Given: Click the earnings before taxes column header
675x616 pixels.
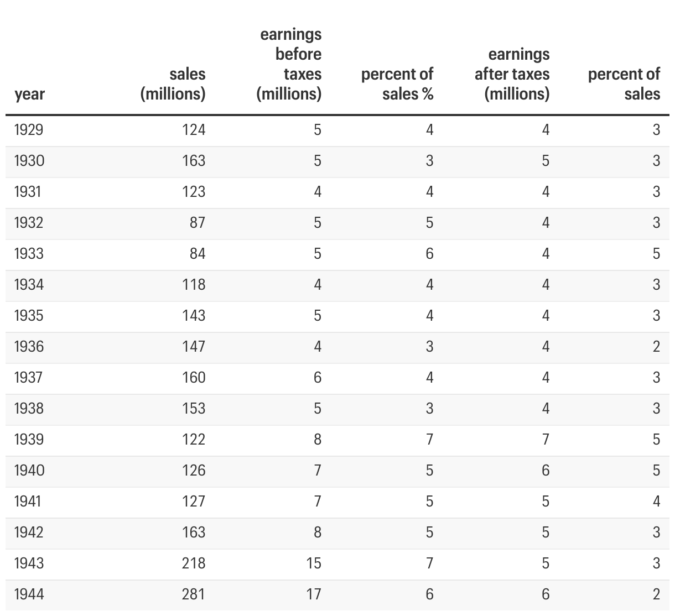Looking at the screenshot, I should click(289, 64).
